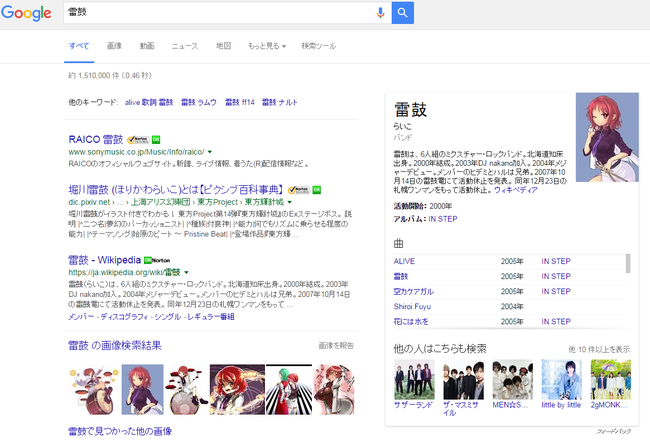Click ディスコグラフィ sitelink

pyautogui.click(x=124, y=317)
